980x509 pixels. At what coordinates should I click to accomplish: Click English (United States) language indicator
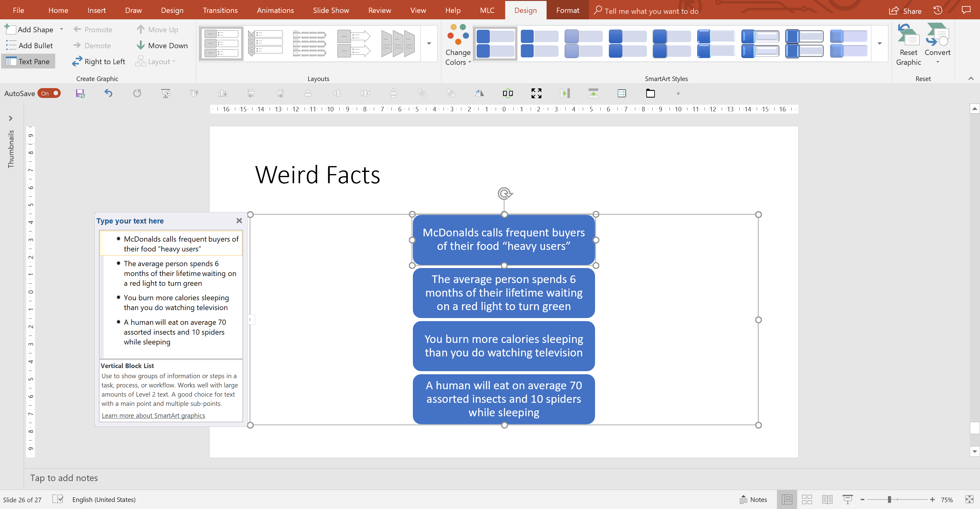point(104,499)
